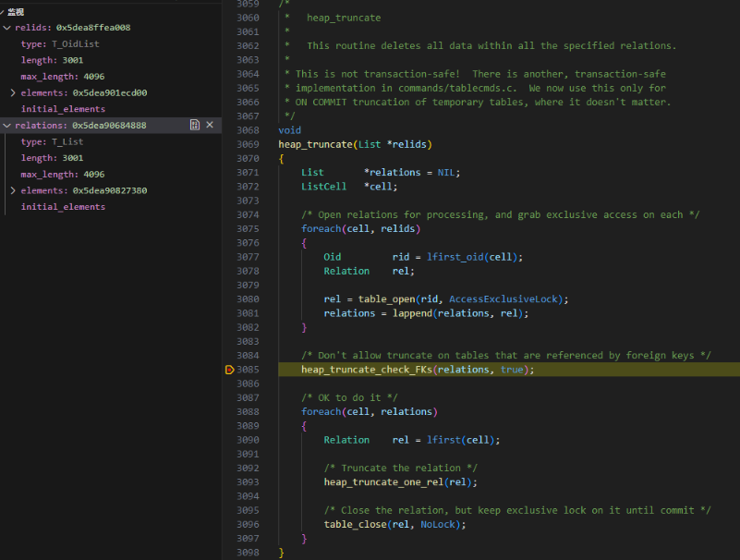Click 'relids: 0x5dea8ffea008' watch text
This screenshot has width=740, height=560.
[x=73, y=28]
